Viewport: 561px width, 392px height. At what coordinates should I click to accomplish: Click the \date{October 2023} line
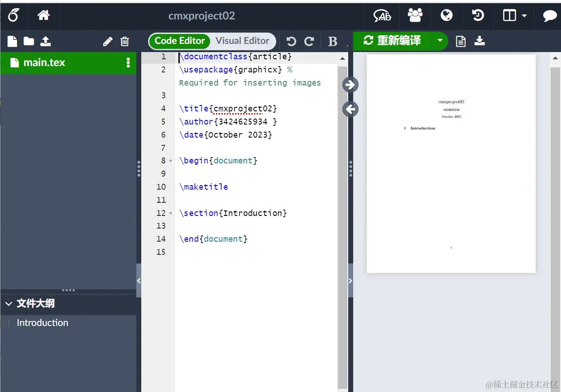225,135
